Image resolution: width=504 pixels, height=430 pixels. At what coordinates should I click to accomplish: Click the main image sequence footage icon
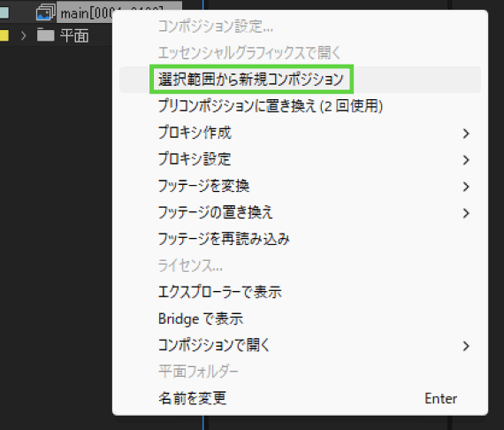46,12
